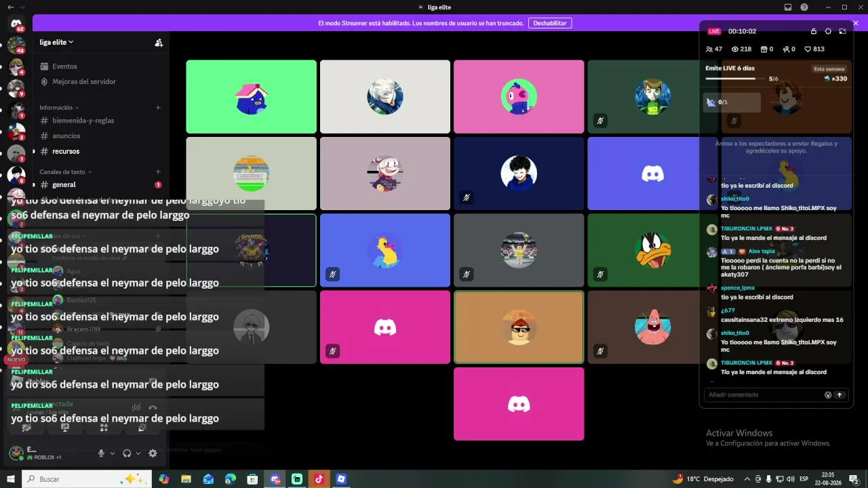
Task: Collapse the Canales de texto category
Action: 66,172
